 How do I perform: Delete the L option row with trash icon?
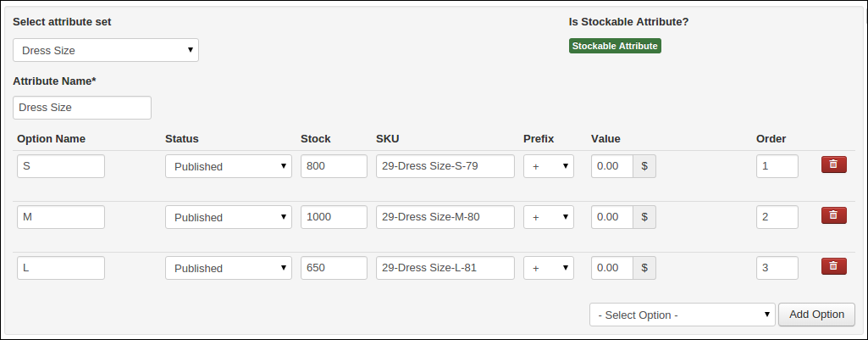pyautogui.click(x=833, y=266)
